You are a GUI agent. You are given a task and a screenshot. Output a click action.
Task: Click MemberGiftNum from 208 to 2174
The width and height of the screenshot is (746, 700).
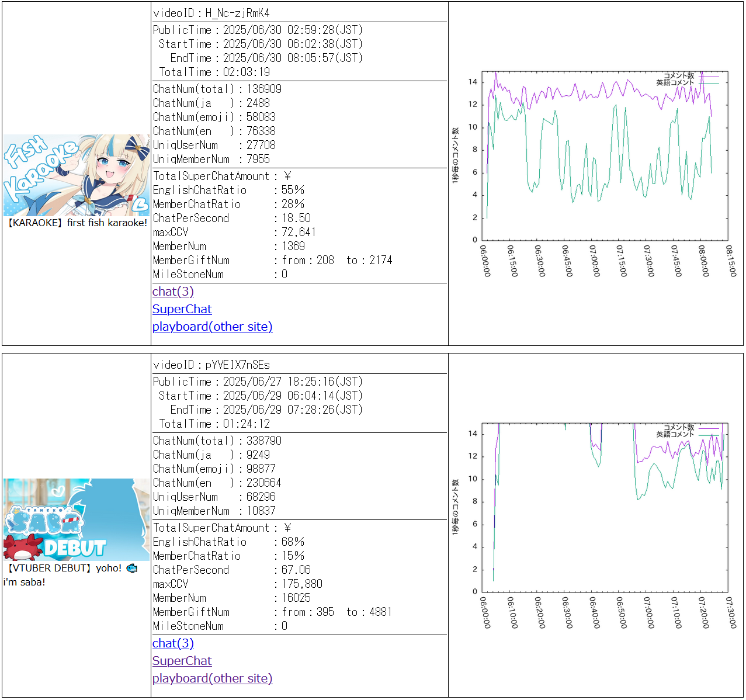pos(273,260)
